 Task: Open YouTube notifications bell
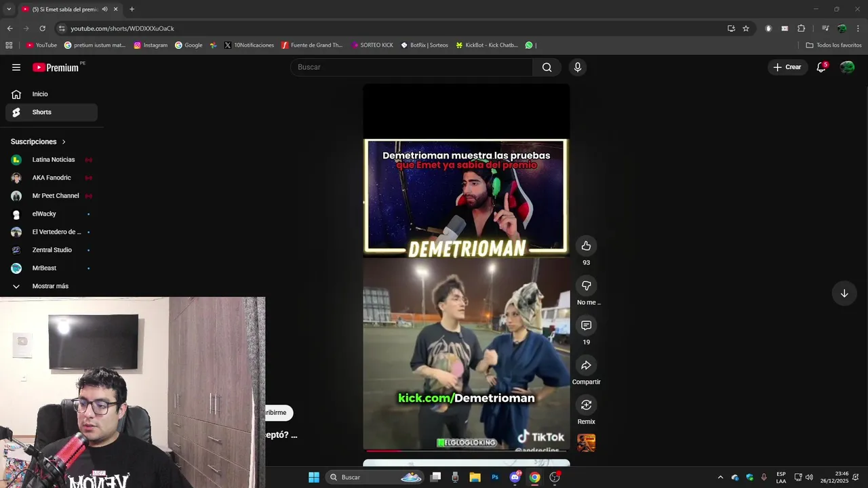coord(821,67)
